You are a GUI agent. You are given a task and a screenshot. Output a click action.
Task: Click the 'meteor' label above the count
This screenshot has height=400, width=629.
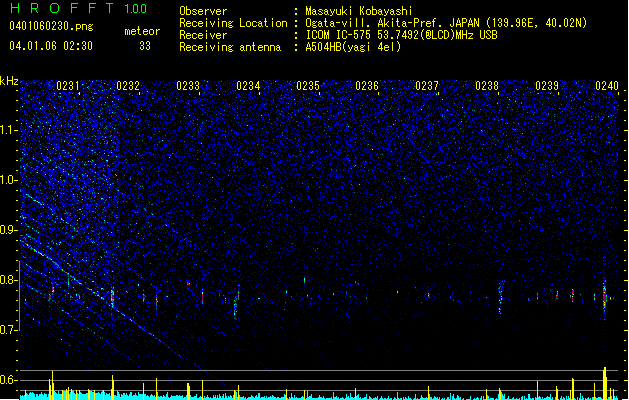(x=142, y=31)
